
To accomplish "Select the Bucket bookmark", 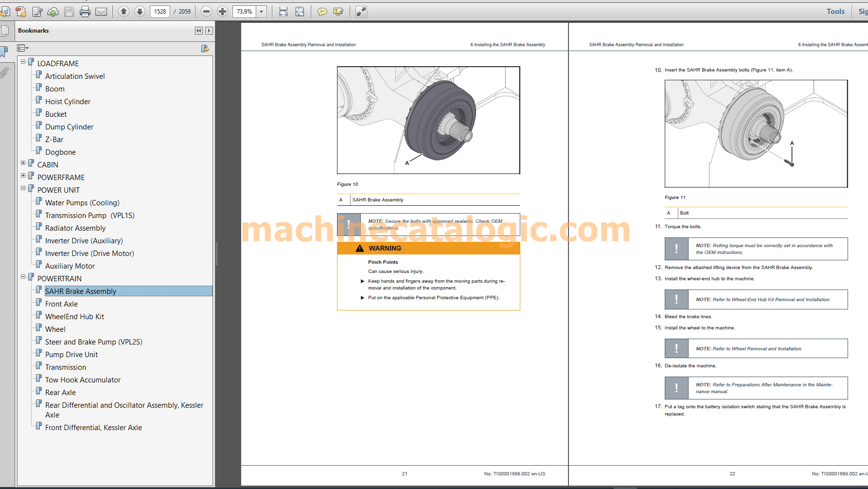I will tap(56, 114).
